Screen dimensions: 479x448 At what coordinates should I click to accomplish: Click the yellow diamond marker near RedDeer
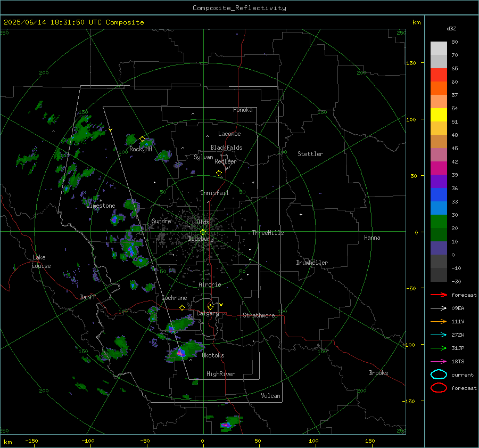coord(219,173)
